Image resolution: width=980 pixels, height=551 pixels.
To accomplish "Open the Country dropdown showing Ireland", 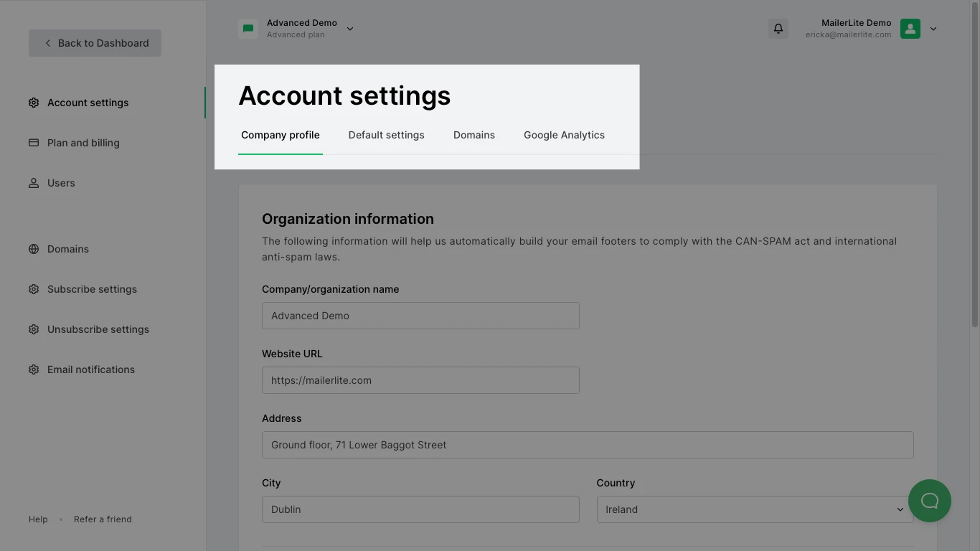I will coord(755,509).
